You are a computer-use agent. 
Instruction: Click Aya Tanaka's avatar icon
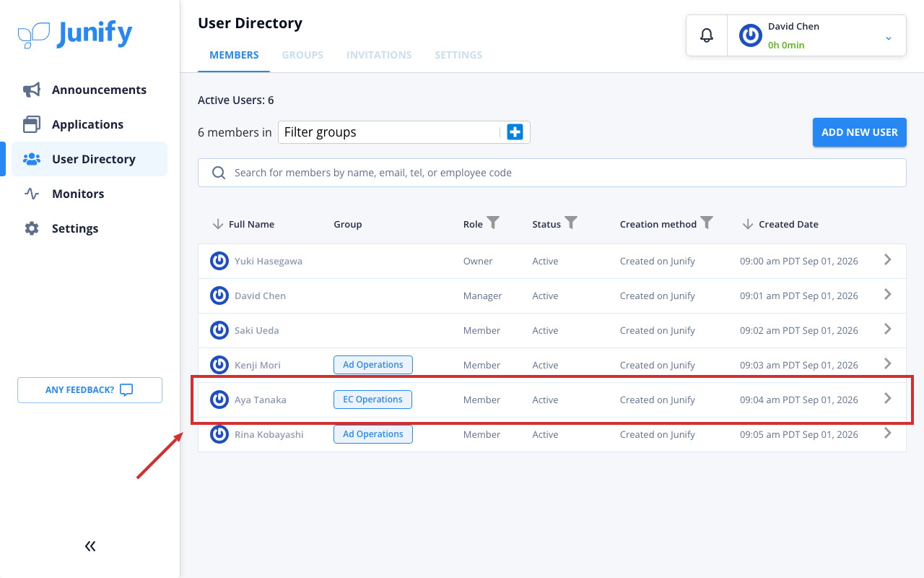[x=219, y=400]
